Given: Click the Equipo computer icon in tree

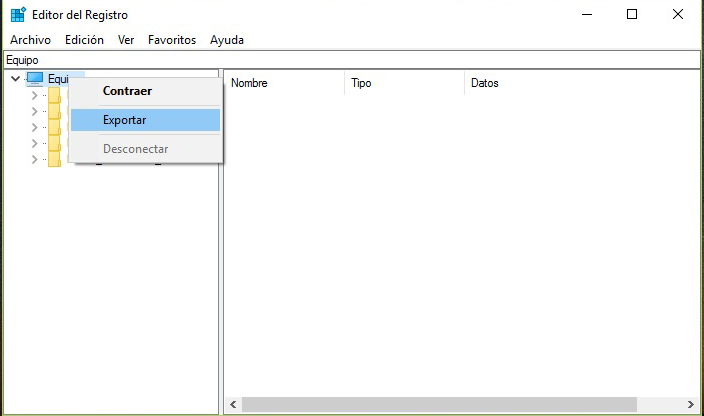Looking at the screenshot, I should click(x=35, y=78).
